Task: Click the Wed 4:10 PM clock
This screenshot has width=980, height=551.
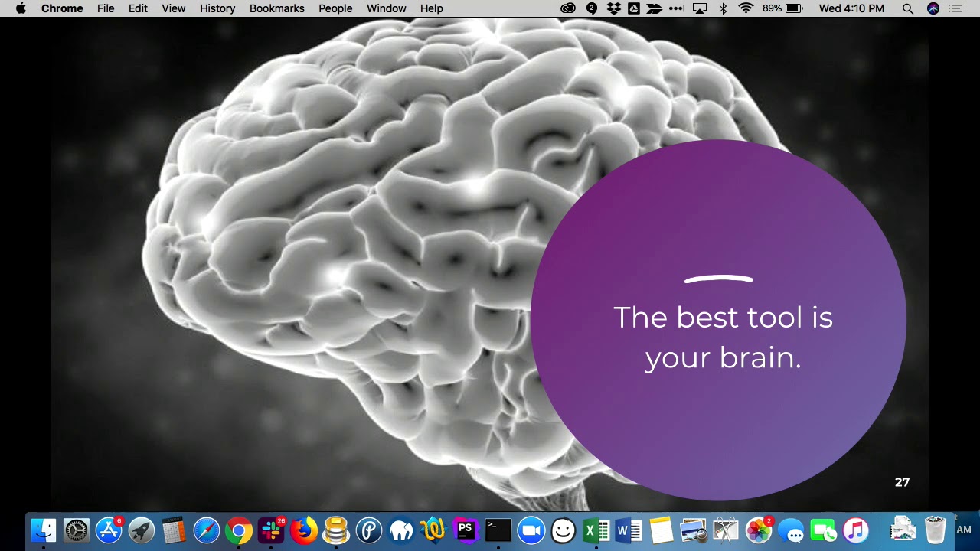Action: pyautogui.click(x=851, y=8)
